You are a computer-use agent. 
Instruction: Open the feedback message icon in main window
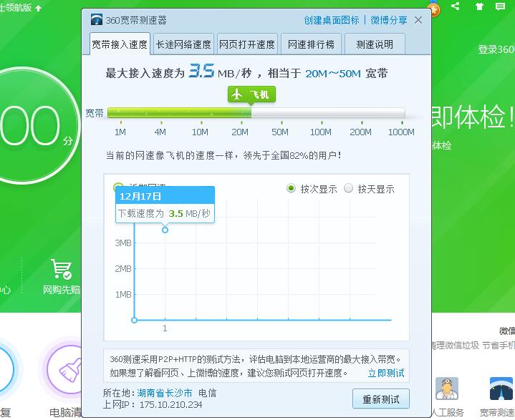[x=500, y=6]
